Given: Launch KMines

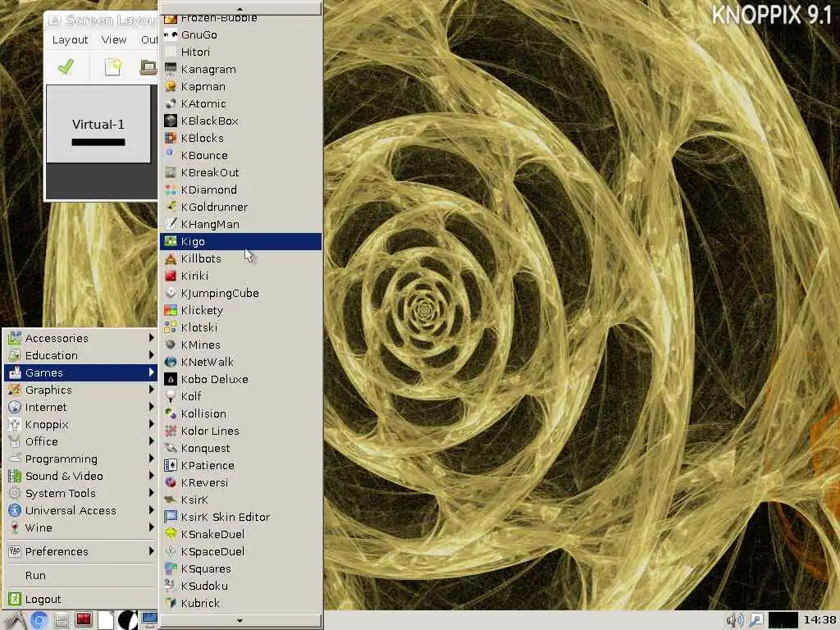Looking at the screenshot, I should pos(240,345).
